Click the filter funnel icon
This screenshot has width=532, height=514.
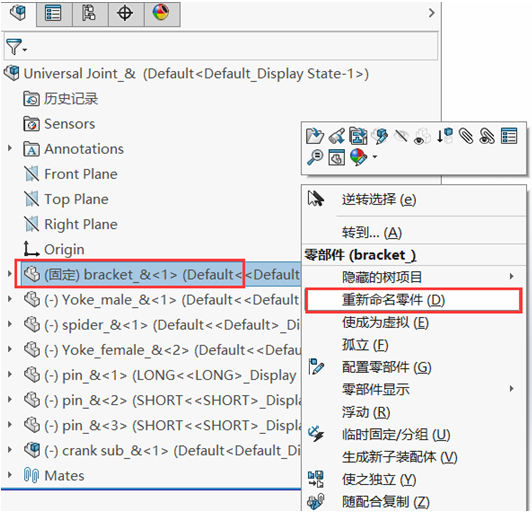14,47
